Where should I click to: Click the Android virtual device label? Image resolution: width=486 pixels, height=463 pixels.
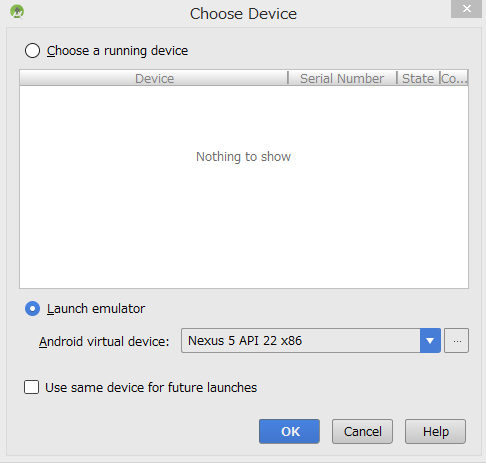(104, 342)
